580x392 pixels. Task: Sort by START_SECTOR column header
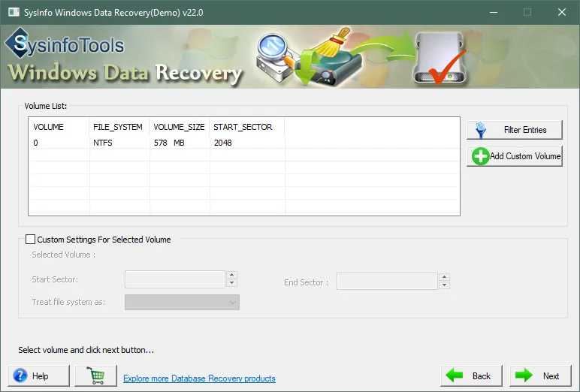tap(246, 127)
